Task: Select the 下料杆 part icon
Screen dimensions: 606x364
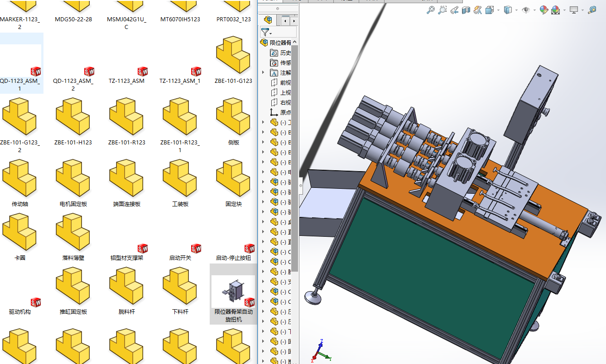Action: 180,286
